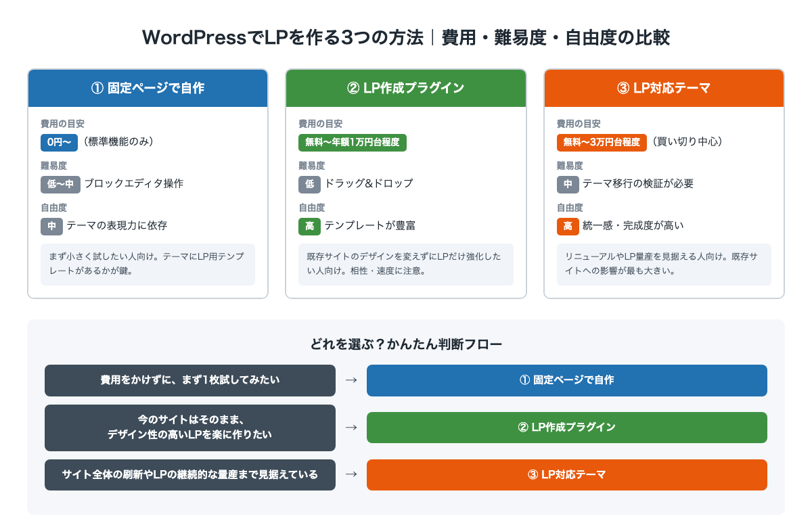This screenshot has width=812, height=525.
Task: Click '費用の目安' label in LP作成プラグイン card
Action: coord(321,124)
